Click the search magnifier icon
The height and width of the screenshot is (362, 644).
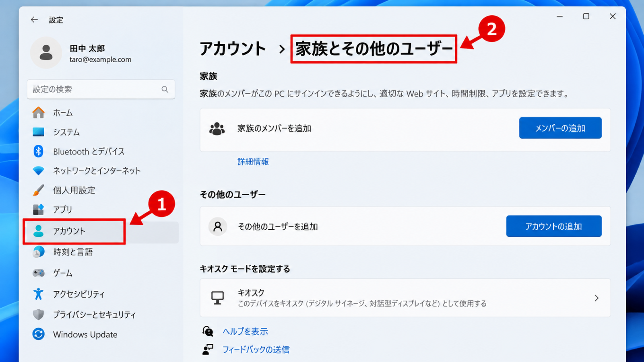(x=165, y=89)
